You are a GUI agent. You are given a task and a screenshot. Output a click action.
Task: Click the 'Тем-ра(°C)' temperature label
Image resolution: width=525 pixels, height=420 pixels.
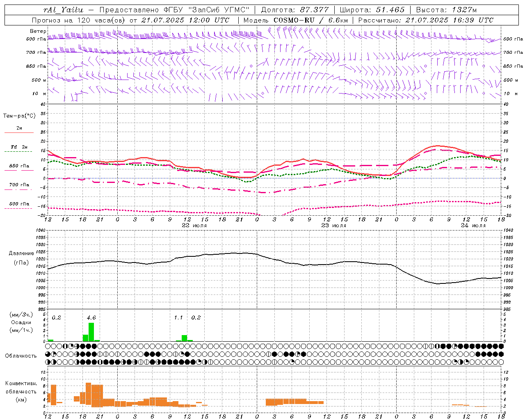(19, 116)
